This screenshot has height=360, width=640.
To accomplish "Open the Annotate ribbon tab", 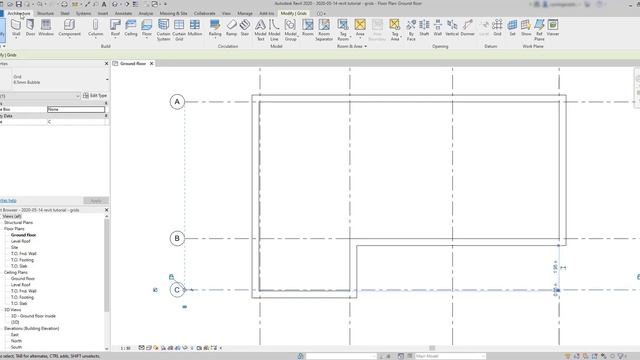I will [123, 13].
